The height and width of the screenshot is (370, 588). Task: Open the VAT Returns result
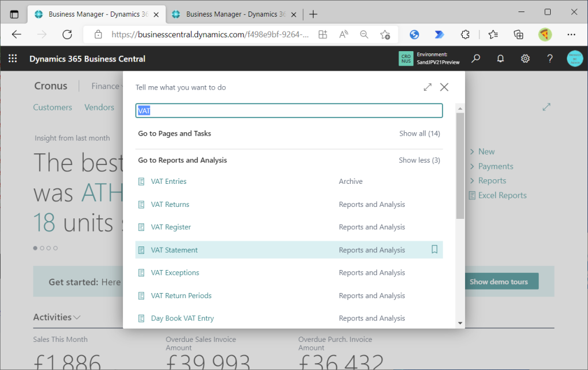coord(170,205)
